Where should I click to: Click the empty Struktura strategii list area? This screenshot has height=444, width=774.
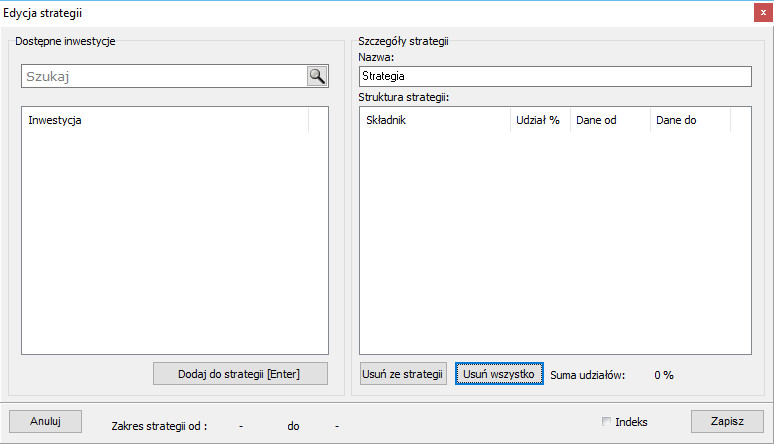(554, 240)
